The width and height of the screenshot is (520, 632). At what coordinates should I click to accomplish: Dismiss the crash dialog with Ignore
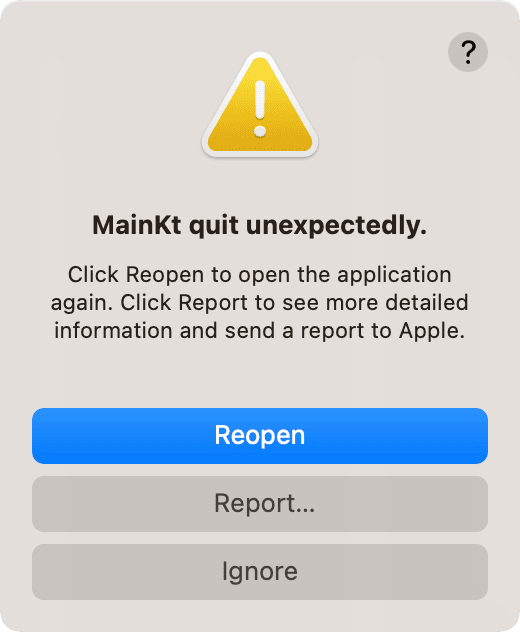pyautogui.click(x=260, y=572)
